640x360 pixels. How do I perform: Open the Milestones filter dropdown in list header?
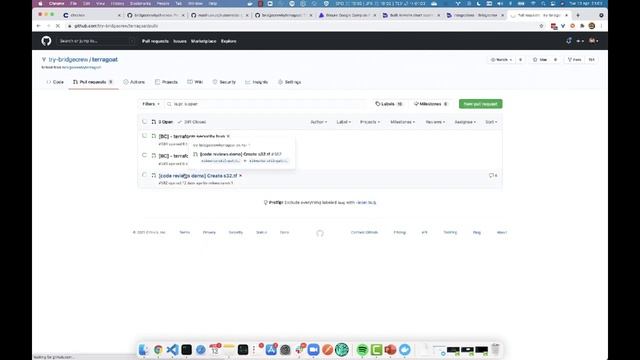pyautogui.click(x=402, y=122)
